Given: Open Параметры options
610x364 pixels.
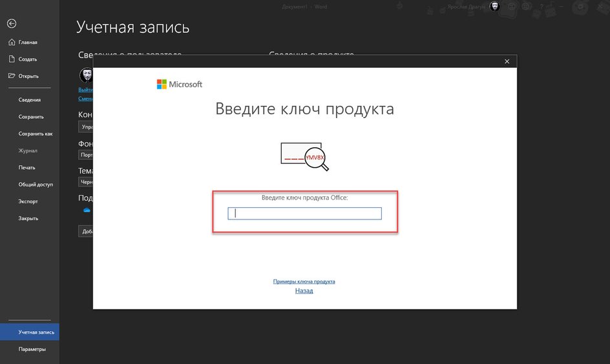Looking at the screenshot, I should point(32,349).
